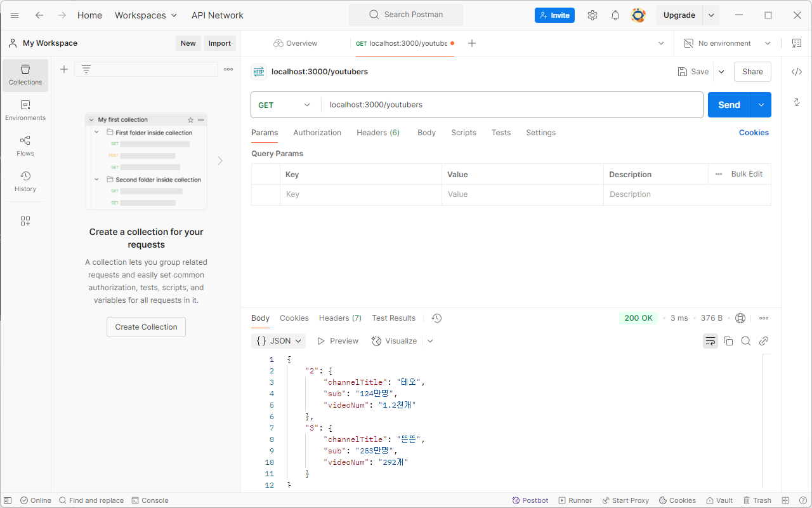The width and height of the screenshot is (812, 508).
Task: Search within the response body
Action: (746, 341)
